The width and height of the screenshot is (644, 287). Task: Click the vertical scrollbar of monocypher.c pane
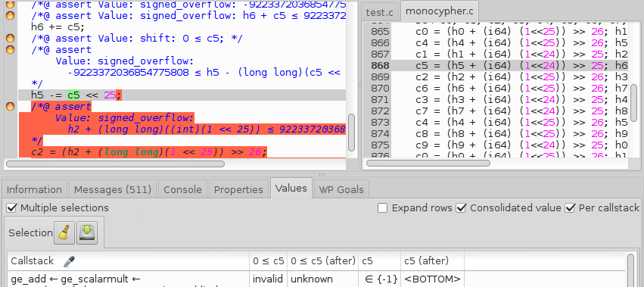[633, 103]
